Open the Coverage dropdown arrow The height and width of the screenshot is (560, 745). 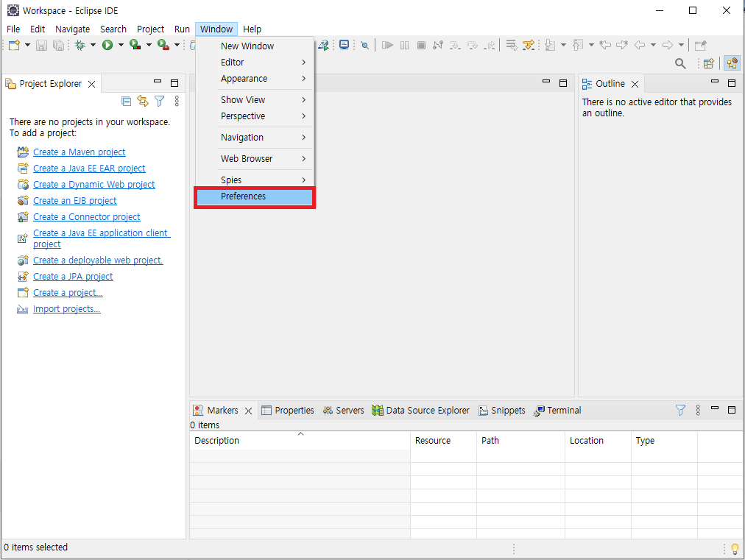(149, 45)
